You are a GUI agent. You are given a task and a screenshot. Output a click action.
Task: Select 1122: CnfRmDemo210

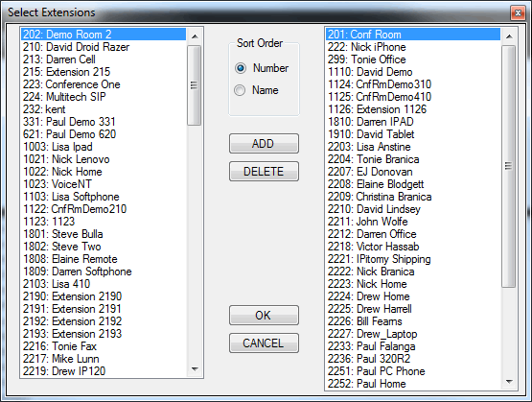[x=104, y=209]
